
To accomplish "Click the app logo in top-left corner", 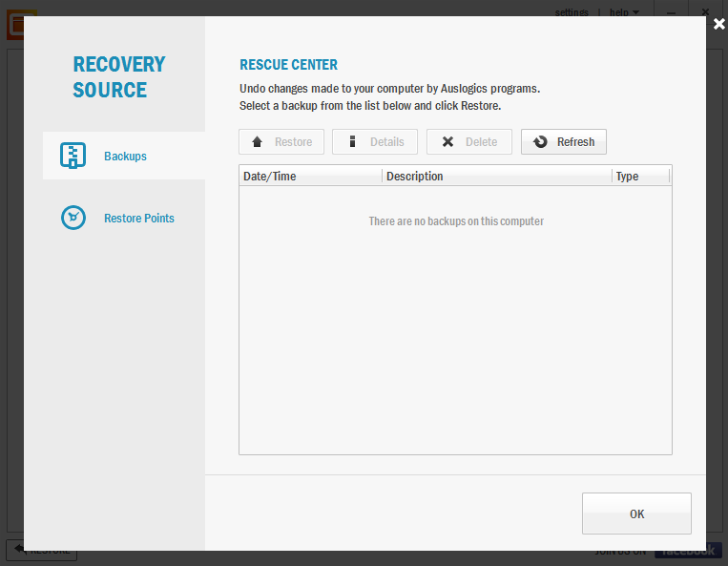I will click(x=19, y=26).
